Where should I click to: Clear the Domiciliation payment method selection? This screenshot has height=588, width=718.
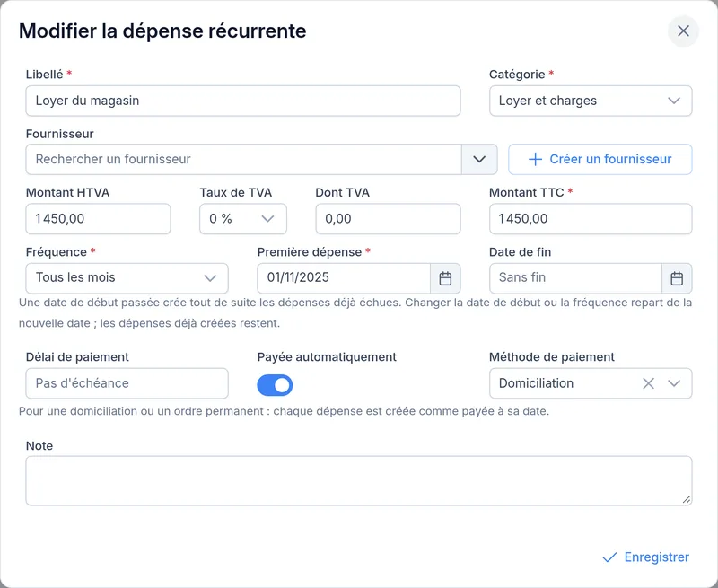pos(648,383)
